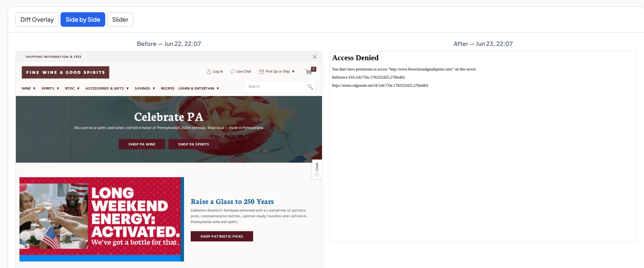
Task: Click the After — Jun 23, 22:07 label
Action: [483, 44]
